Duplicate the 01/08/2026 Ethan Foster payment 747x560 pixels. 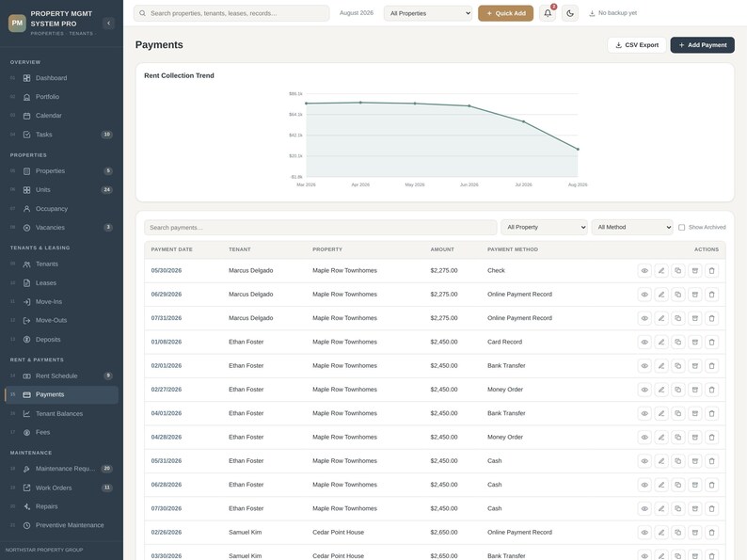(678, 343)
